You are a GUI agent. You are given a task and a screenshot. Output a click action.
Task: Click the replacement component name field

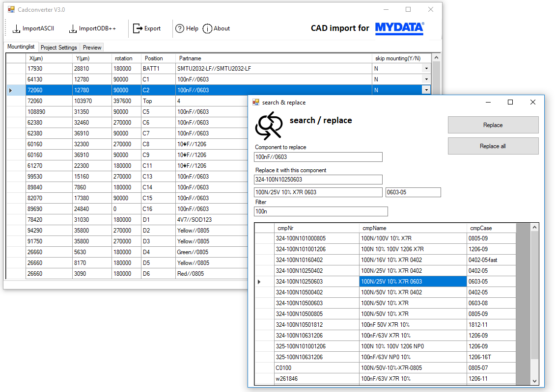point(318,192)
